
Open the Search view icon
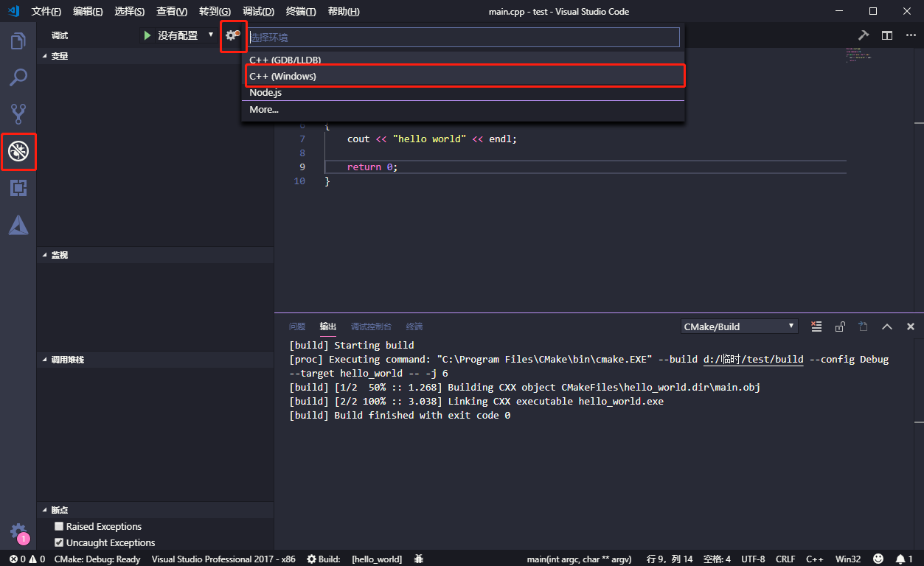click(18, 77)
